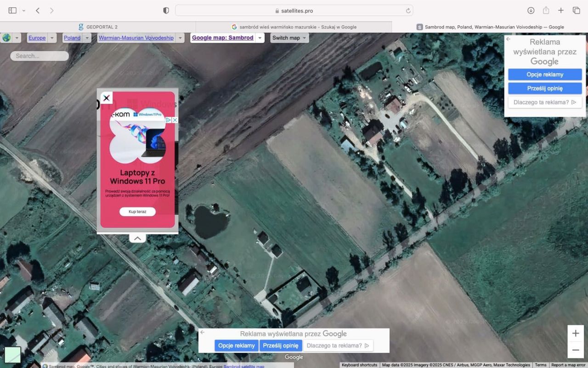Dismiss the ad using the small x icon
The height and width of the screenshot is (368, 588).
(175, 120)
